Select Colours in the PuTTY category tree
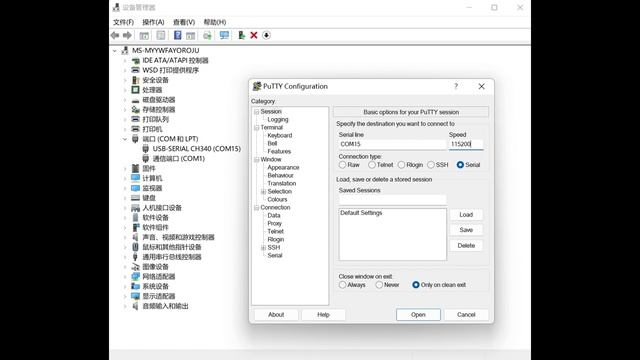Image resolution: width=640 pixels, height=360 pixels. coord(278,200)
